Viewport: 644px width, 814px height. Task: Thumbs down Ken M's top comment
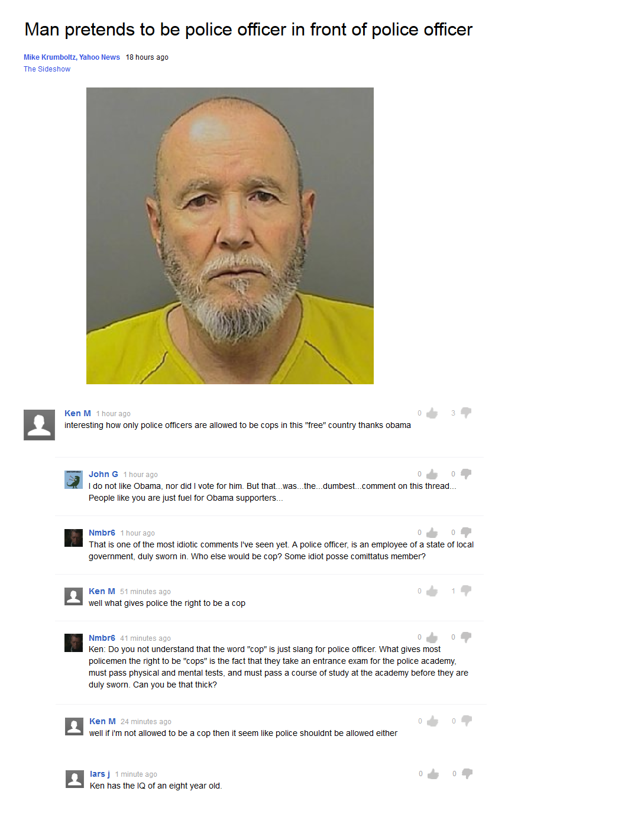tap(466, 413)
